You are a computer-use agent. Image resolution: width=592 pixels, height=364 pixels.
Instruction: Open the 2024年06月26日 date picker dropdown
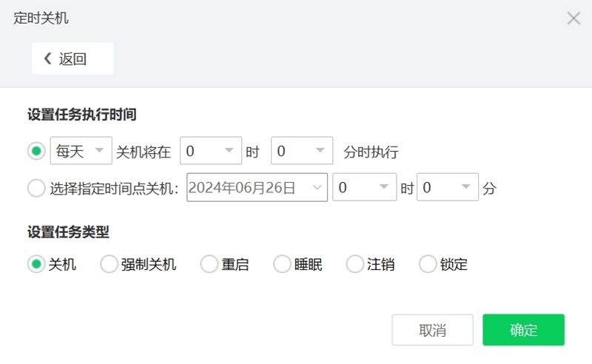pyautogui.click(x=317, y=188)
